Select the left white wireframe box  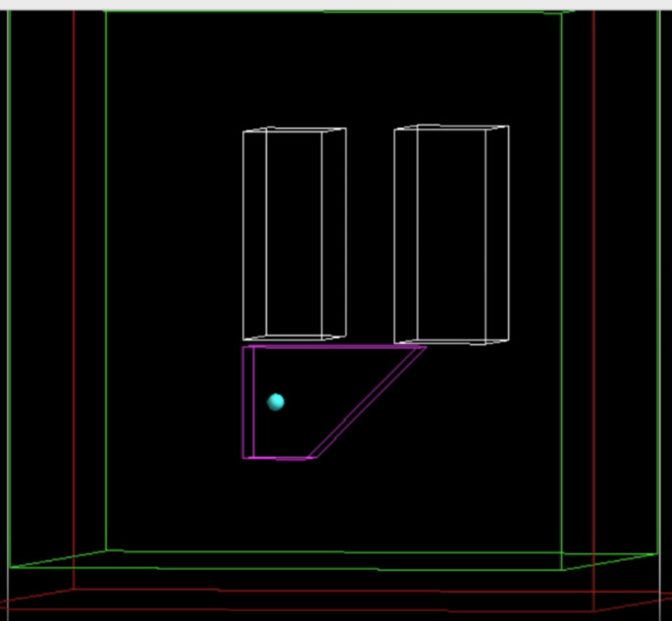pyautogui.click(x=294, y=235)
